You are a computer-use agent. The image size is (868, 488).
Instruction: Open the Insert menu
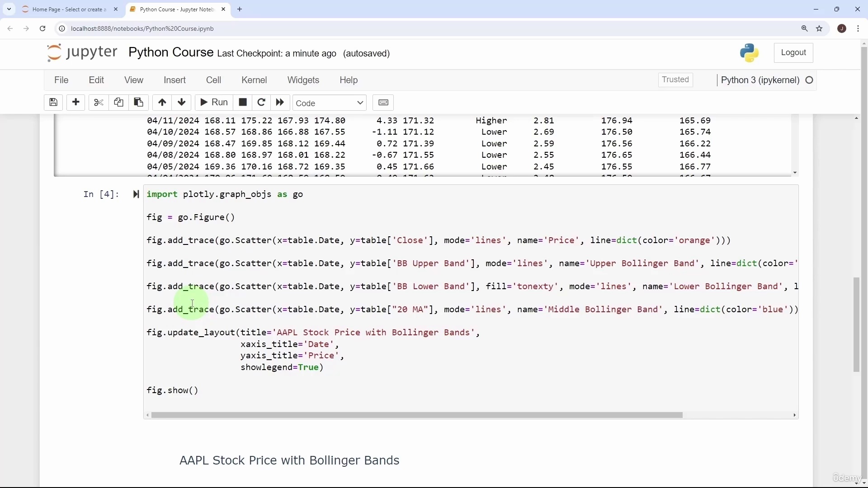point(175,80)
